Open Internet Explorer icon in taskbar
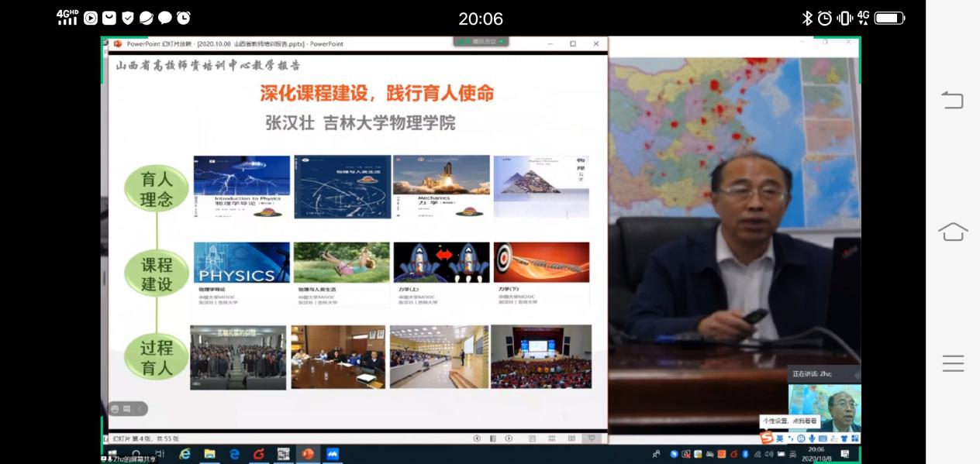Screen dimensions: 980x464 (185, 454)
